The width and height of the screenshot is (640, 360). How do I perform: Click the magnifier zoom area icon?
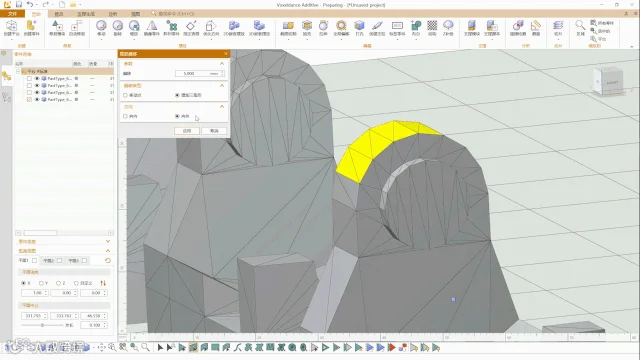pos(580,28)
